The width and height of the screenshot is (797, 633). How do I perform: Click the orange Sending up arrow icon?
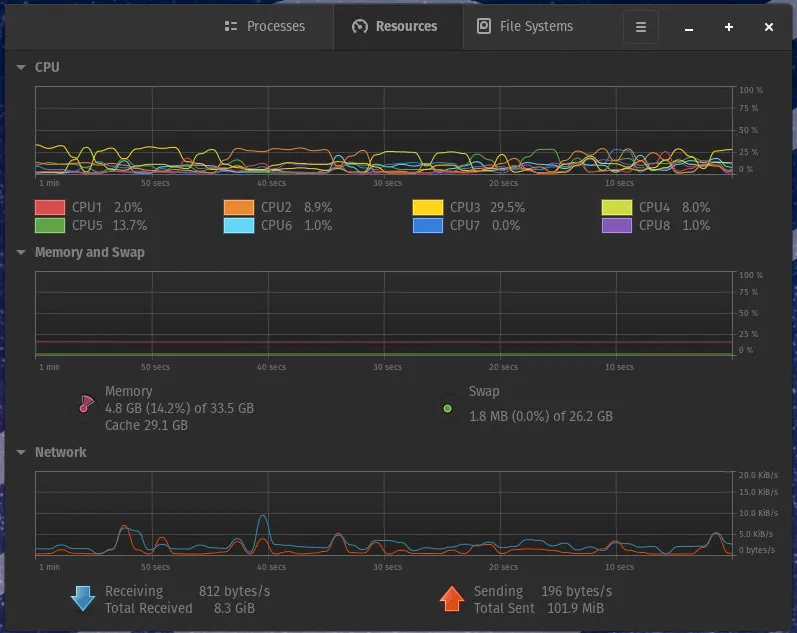click(451, 598)
